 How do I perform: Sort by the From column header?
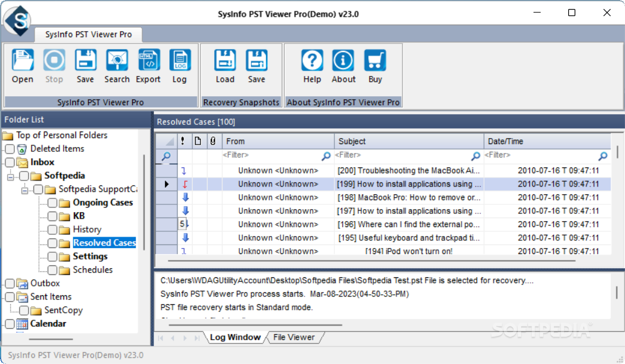pyautogui.click(x=278, y=141)
